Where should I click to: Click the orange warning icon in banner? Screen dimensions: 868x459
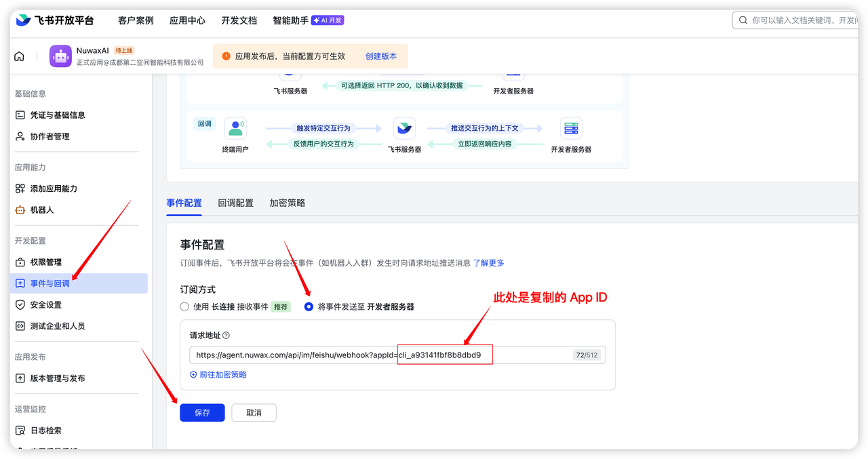[226, 56]
